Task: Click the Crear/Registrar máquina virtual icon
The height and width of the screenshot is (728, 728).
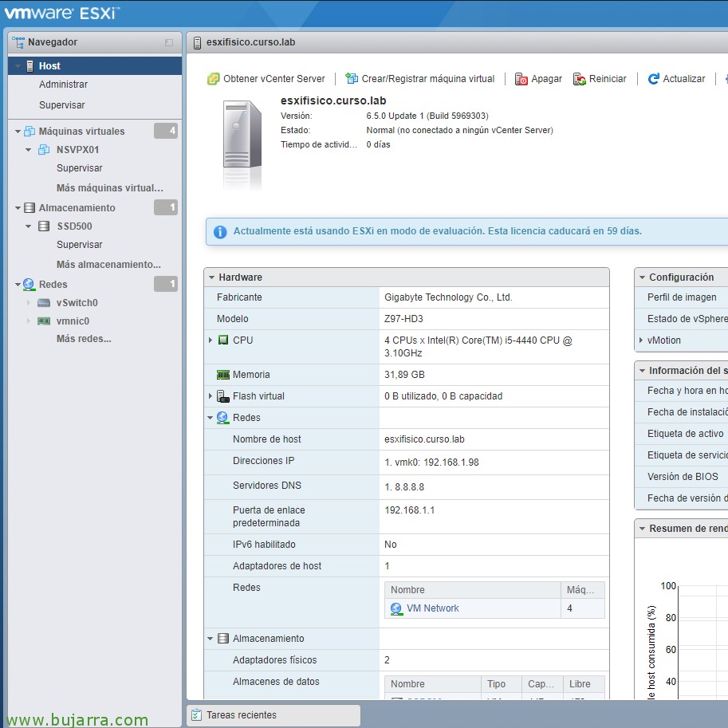Action: coord(352,79)
